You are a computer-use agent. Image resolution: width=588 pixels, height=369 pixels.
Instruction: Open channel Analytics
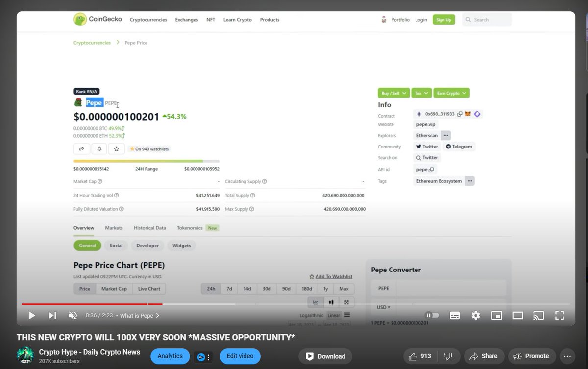170,356
